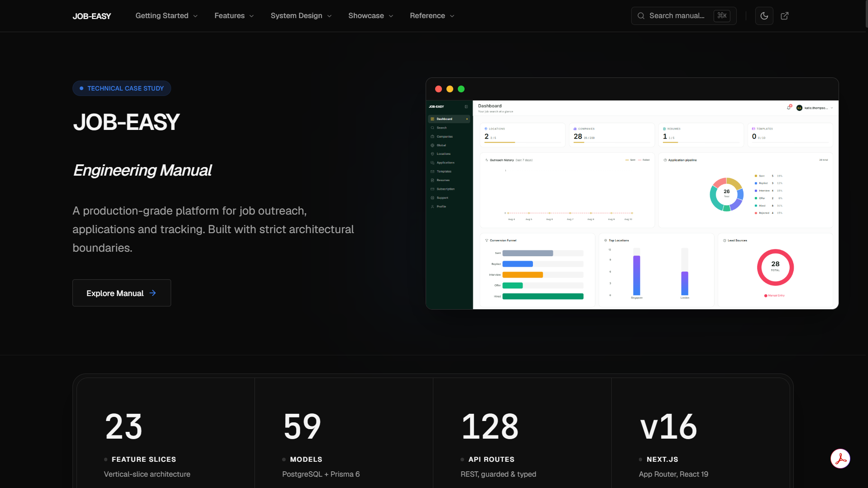
Task: Open the Showcase menu
Action: click(x=371, y=16)
